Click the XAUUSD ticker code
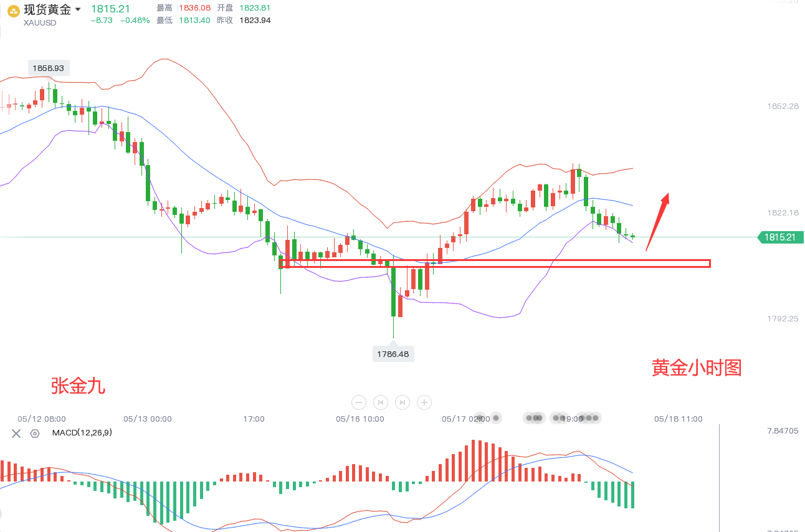 (x=40, y=21)
